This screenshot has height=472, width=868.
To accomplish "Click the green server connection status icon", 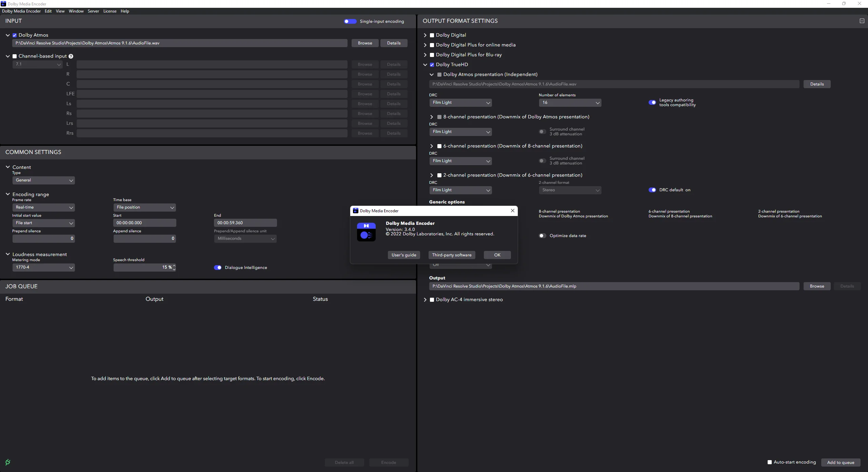I will point(8,462).
